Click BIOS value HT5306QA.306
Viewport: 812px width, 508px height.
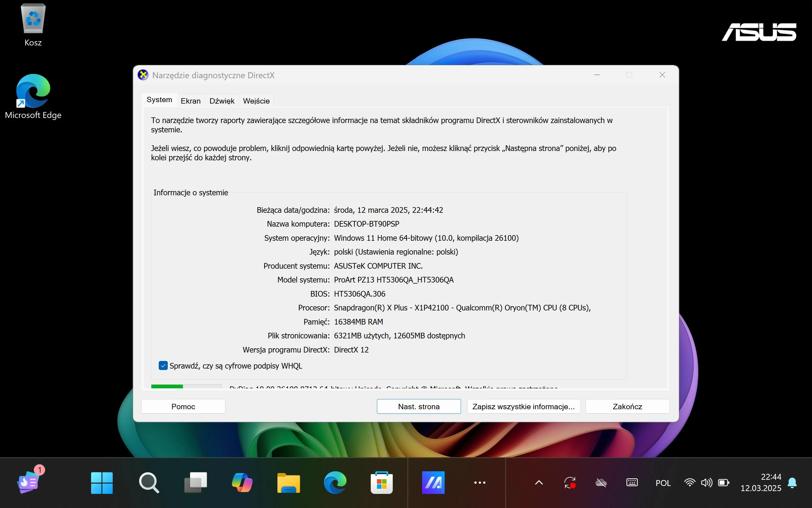[x=359, y=294]
